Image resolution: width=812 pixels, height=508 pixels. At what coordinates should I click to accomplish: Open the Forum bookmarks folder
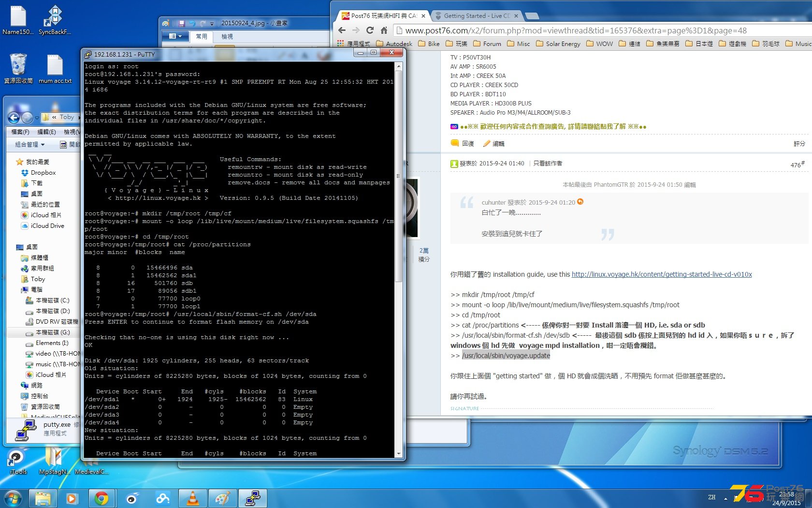pyautogui.click(x=487, y=44)
